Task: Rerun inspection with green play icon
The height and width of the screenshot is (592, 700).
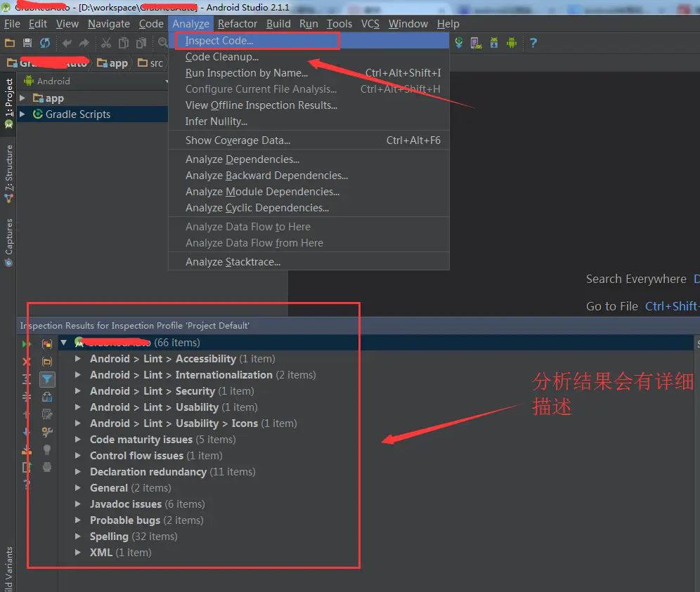Action: [27, 344]
